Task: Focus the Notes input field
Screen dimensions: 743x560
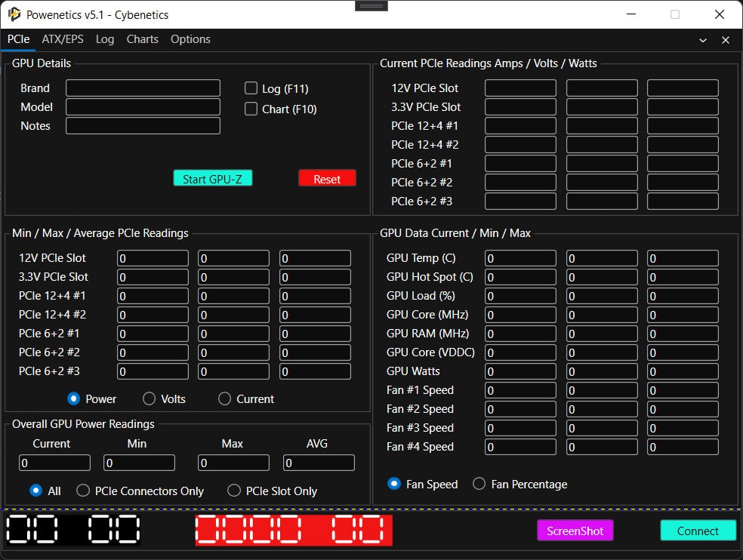Action: [143, 126]
